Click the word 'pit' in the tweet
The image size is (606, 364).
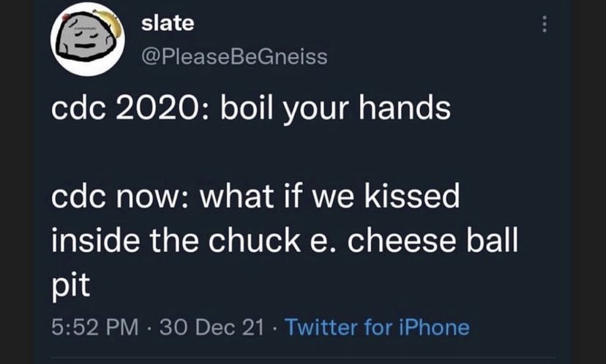click(x=70, y=286)
